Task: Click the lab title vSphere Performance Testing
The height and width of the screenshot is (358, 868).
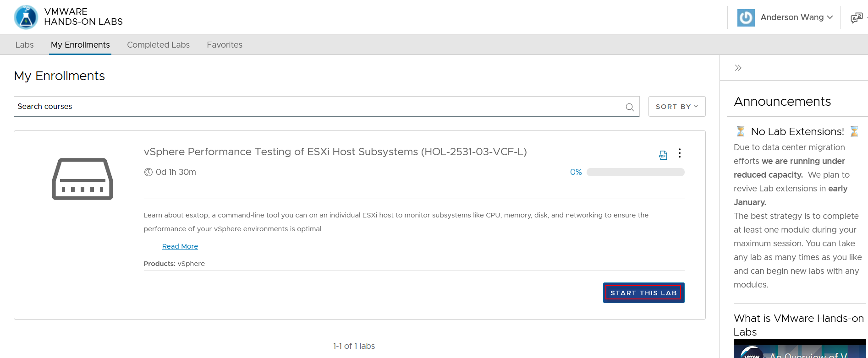Action: (335, 152)
